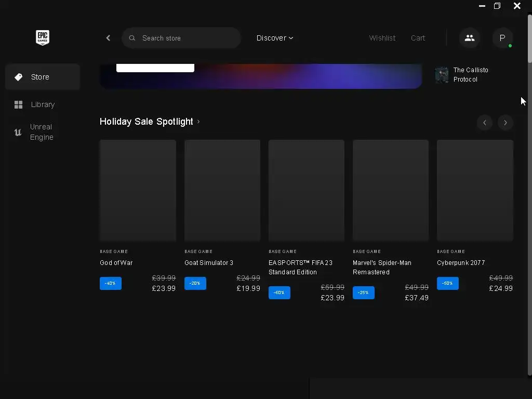Click Marvel's Spider-Man Remastered title
The width and height of the screenshot is (532, 399).
pos(382,268)
